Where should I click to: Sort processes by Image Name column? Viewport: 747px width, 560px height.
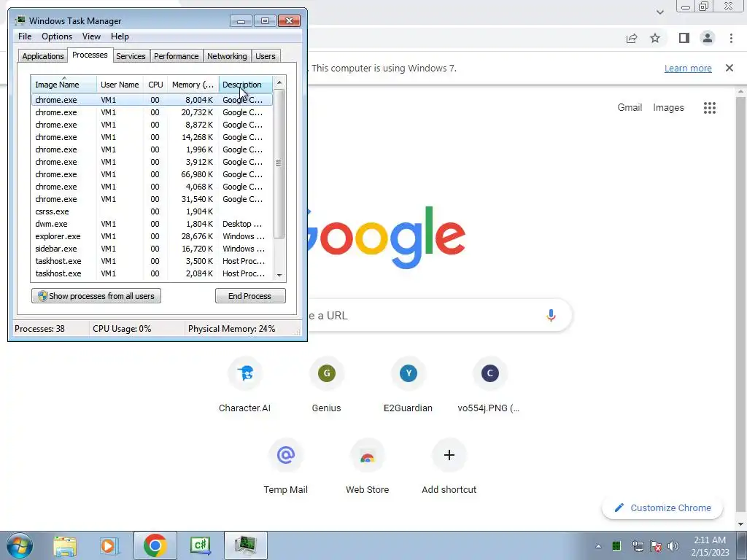[x=64, y=85]
